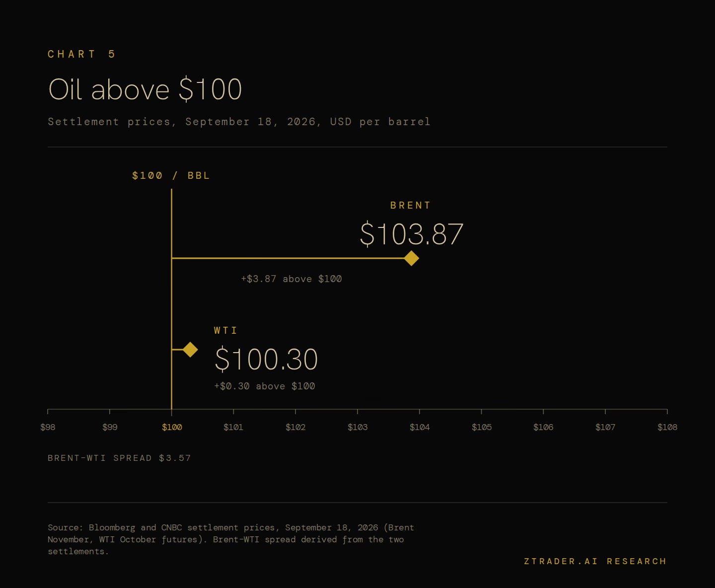Viewport: 715px width, 588px height.
Task: Click the $104 axis tick label
Action: [420, 427]
